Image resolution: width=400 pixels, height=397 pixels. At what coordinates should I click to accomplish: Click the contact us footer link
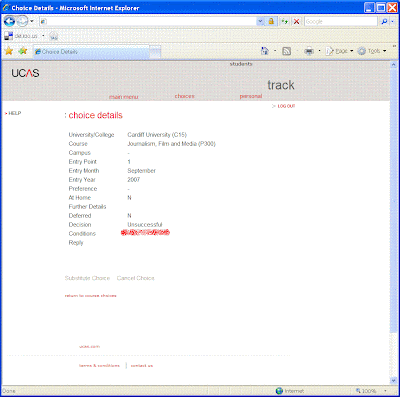pyautogui.click(x=142, y=366)
